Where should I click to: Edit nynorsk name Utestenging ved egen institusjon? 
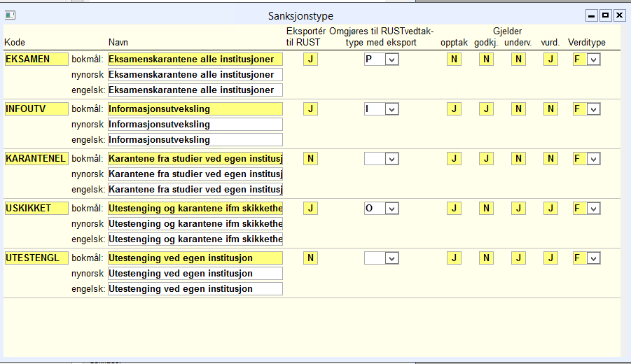click(x=195, y=274)
